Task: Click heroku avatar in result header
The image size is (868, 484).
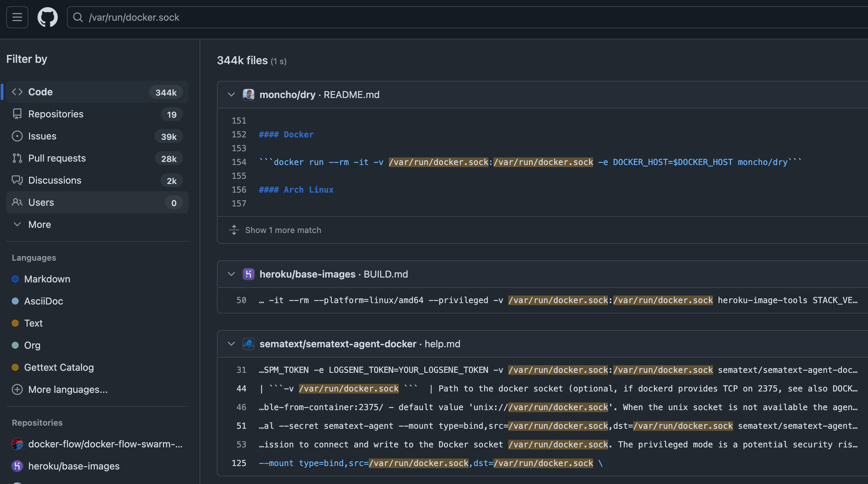Action: tap(249, 274)
